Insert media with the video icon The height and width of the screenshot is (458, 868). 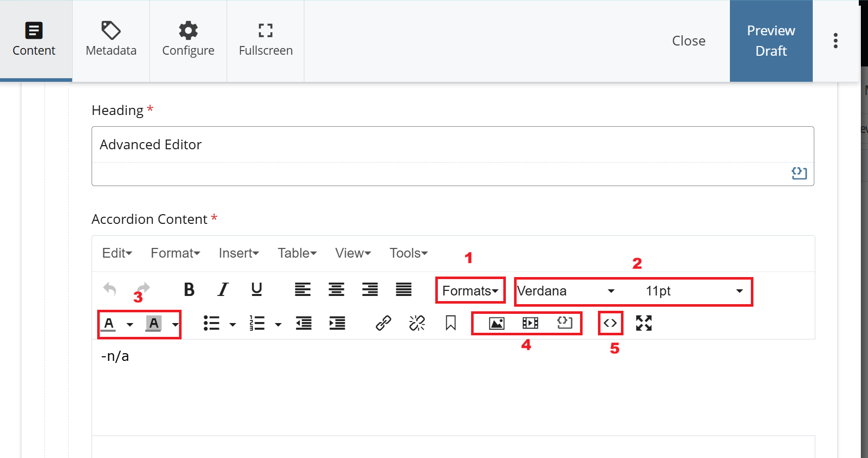[x=530, y=323]
